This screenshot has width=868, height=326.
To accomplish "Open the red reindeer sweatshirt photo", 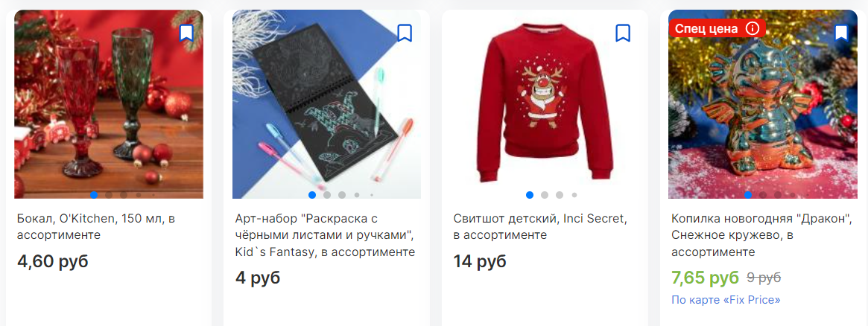I will [x=545, y=104].
